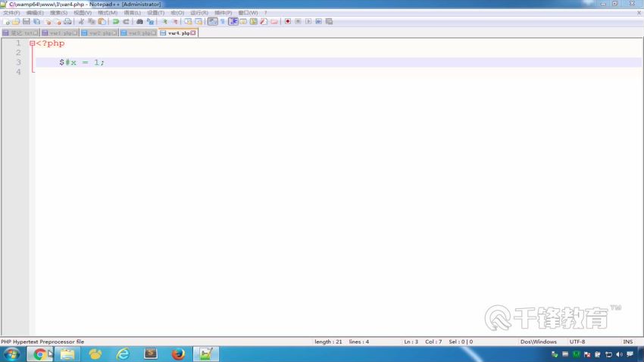The width and height of the screenshot is (644, 362).
Task: Toggle Show All Characters pilcrow icon
Action: [223, 21]
